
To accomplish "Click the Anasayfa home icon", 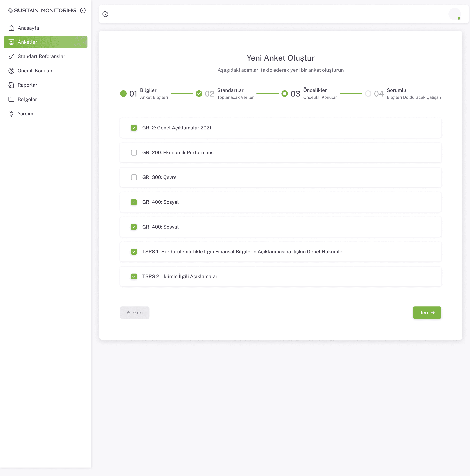I will (11, 28).
